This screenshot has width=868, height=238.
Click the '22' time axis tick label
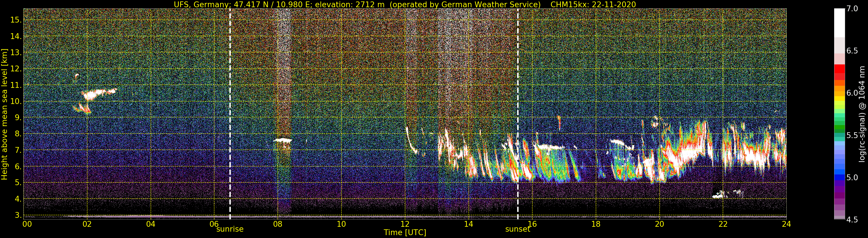pyautogui.click(x=723, y=224)
